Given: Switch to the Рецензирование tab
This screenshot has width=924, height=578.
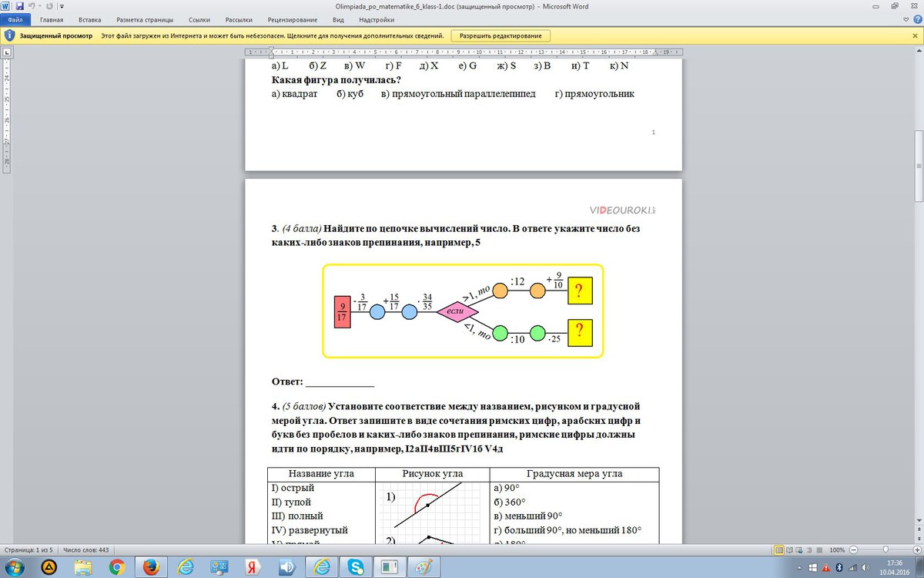Looking at the screenshot, I should tap(293, 19).
